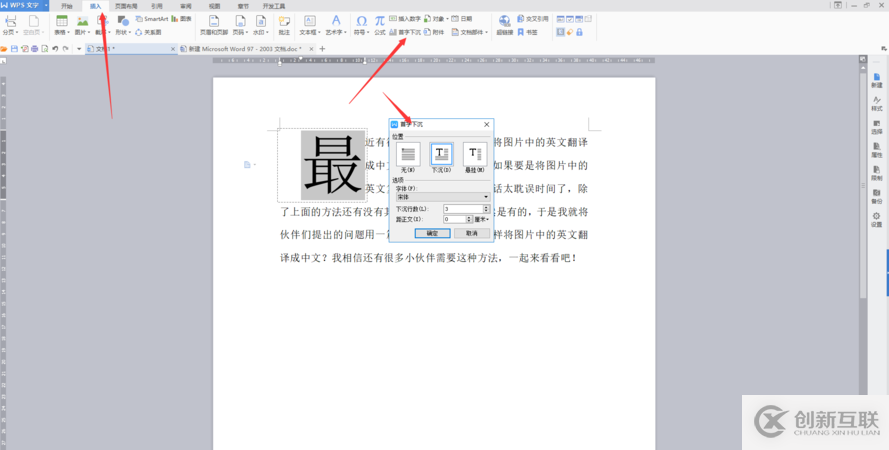This screenshot has height=450, width=889.
Task: Adjust the 下沉行数 lines stepper
Action: tap(486, 209)
